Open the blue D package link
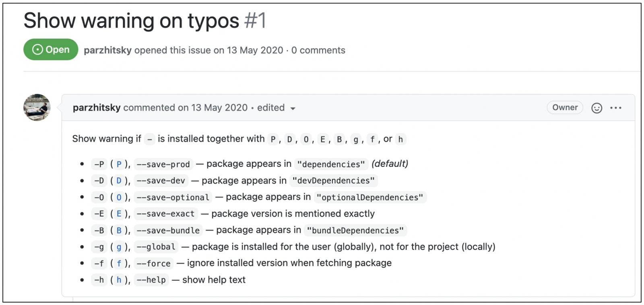The width and height of the screenshot is (644, 305). (x=119, y=181)
